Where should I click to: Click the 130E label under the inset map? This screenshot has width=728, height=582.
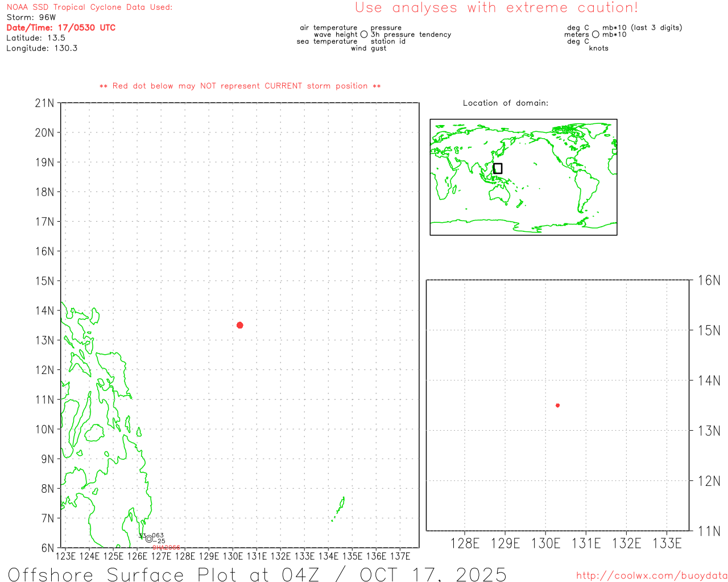tap(545, 544)
